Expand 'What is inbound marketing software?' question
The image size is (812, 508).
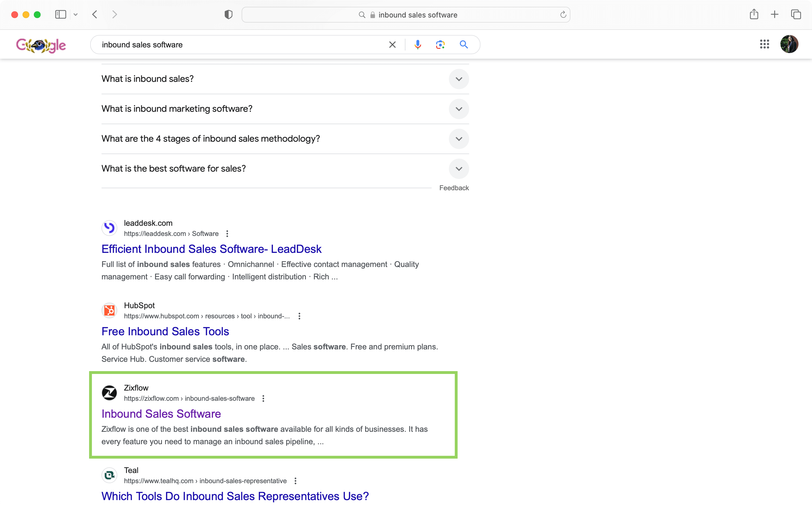(x=285, y=109)
